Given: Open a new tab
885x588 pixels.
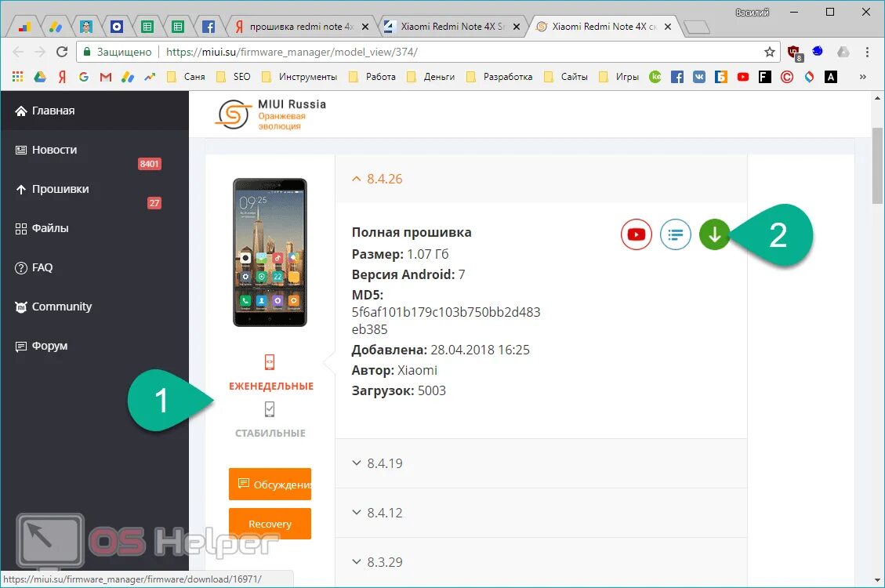Looking at the screenshot, I should (x=697, y=27).
